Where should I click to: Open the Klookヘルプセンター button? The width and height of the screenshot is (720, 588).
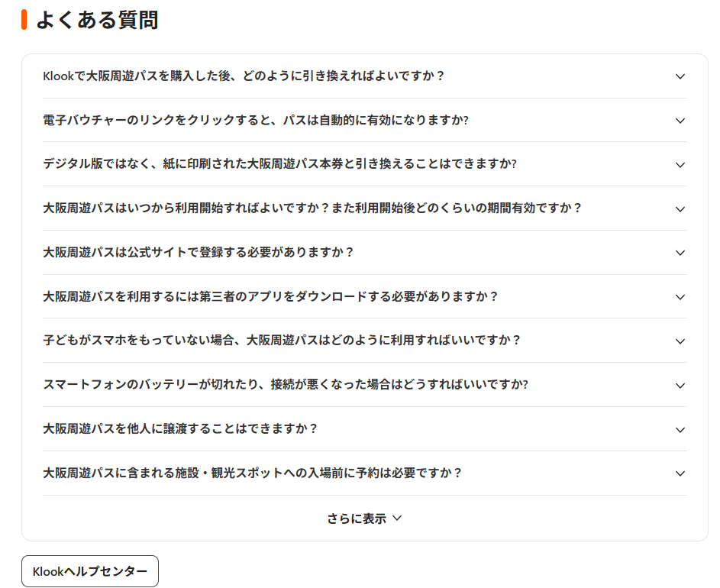click(x=90, y=571)
